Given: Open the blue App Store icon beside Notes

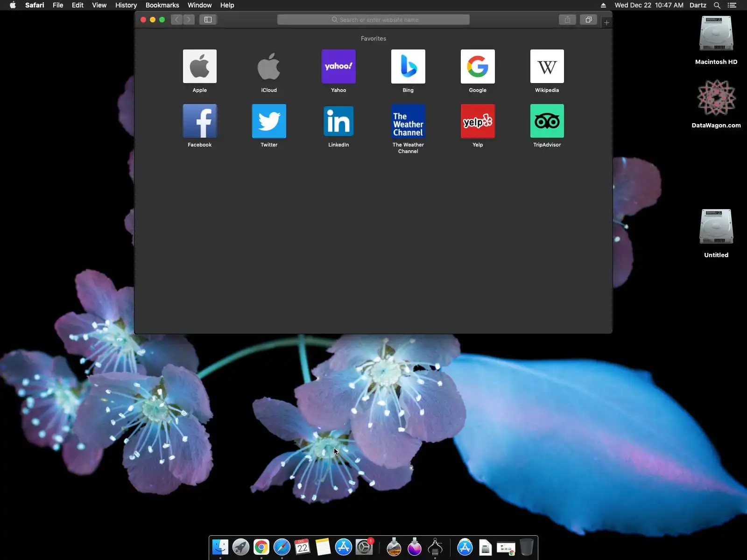Looking at the screenshot, I should click(344, 547).
